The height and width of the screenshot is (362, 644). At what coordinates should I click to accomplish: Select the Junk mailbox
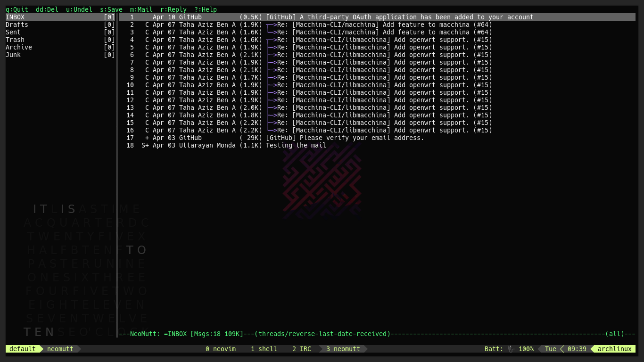(x=13, y=55)
